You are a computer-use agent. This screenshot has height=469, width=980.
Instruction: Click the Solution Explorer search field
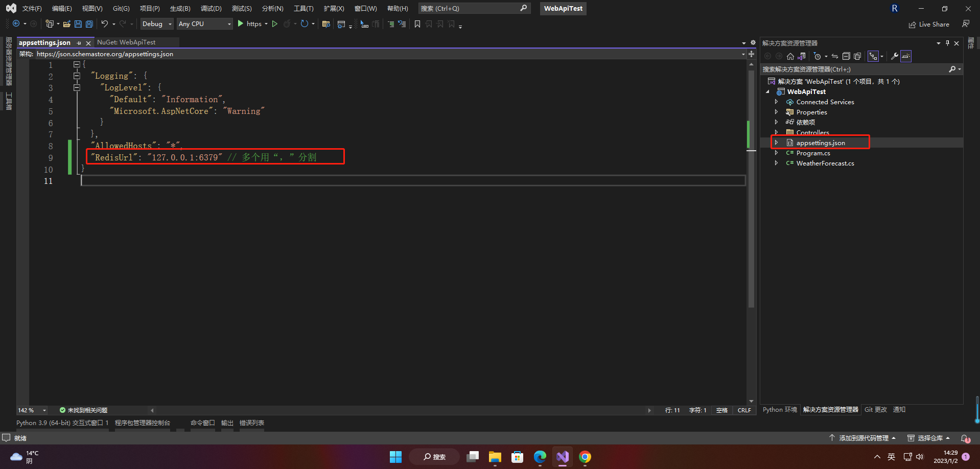(x=861, y=69)
